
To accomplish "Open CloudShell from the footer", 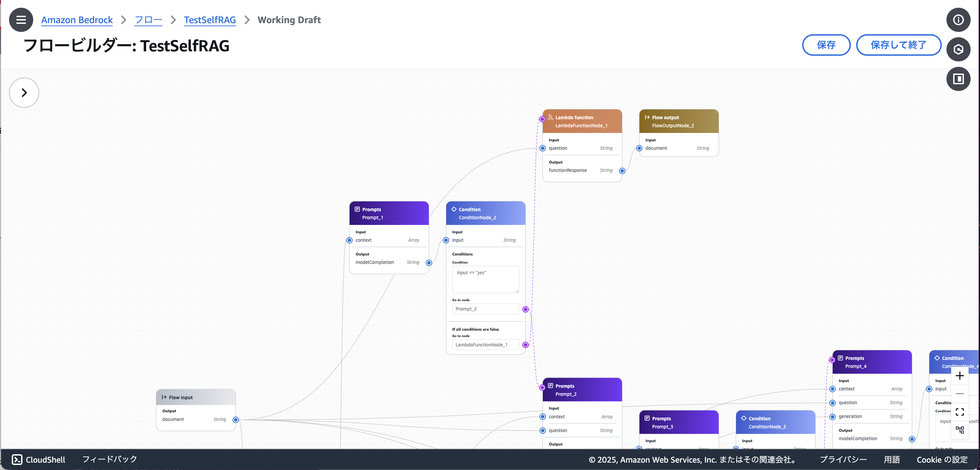I will click(x=39, y=459).
